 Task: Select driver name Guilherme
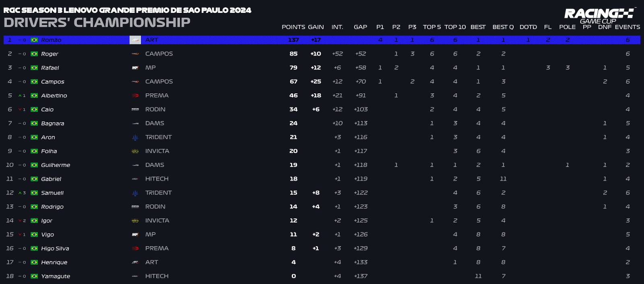56,165
